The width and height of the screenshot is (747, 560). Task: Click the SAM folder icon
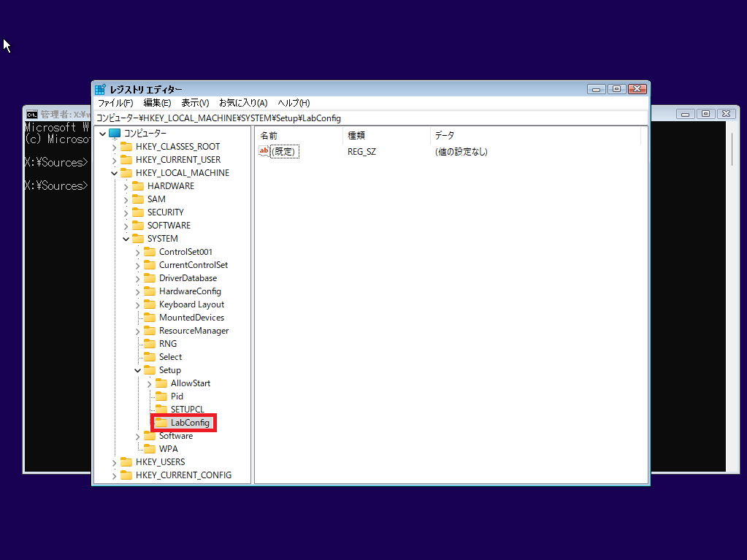click(138, 199)
